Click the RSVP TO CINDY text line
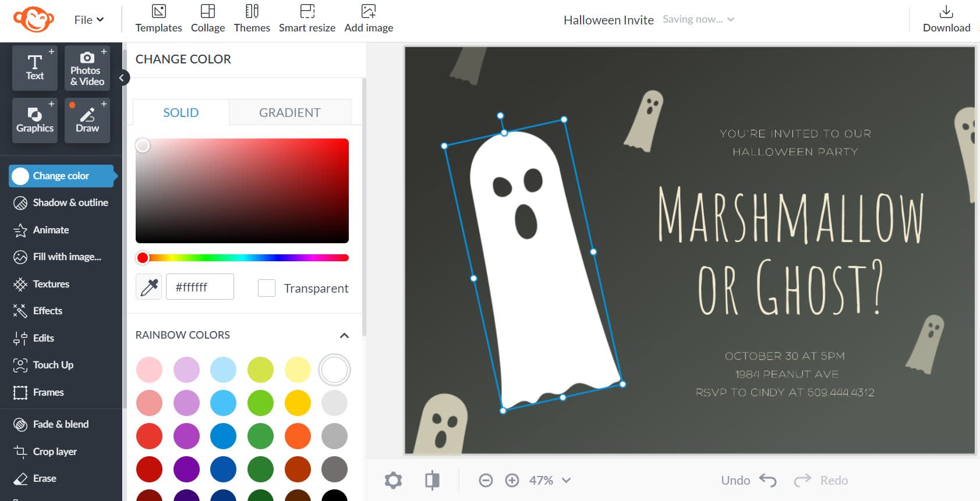The width and height of the screenshot is (980, 501). point(785,393)
